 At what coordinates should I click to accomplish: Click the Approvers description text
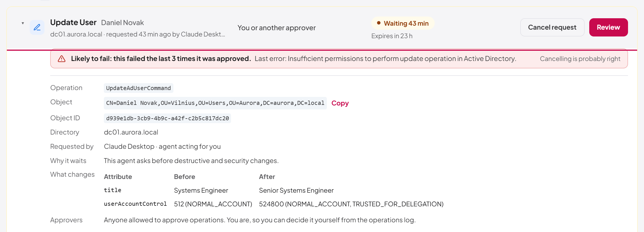click(x=260, y=220)
